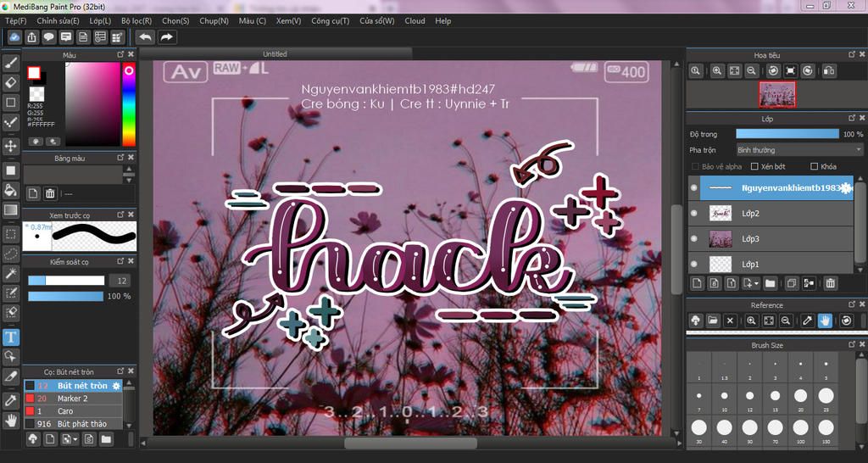The width and height of the screenshot is (868, 463).
Task: Undock the Reference panel
Action: coord(853,304)
